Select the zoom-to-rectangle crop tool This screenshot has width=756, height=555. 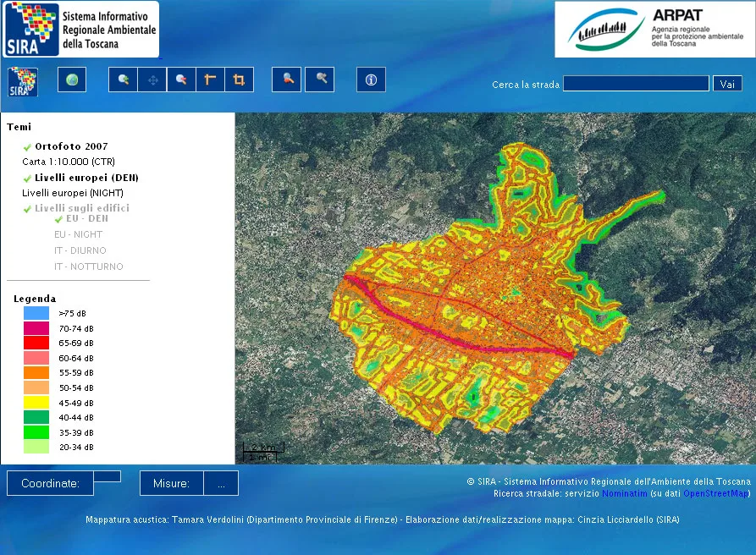[238, 79]
